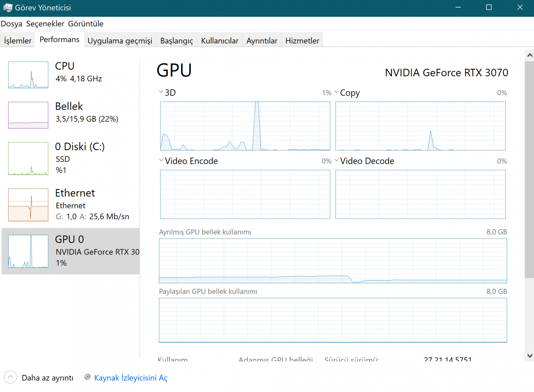Screen dimensions: 534x392
Task: Click the NVIDIA GeForce RTX 3070 title
Action: pyautogui.click(x=447, y=73)
